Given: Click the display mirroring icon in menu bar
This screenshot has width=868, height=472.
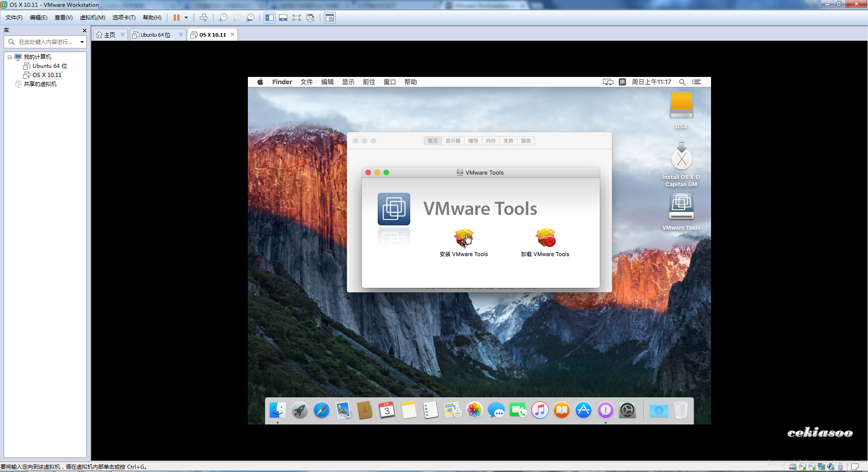Looking at the screenshot, I should (x=608, y=82).
